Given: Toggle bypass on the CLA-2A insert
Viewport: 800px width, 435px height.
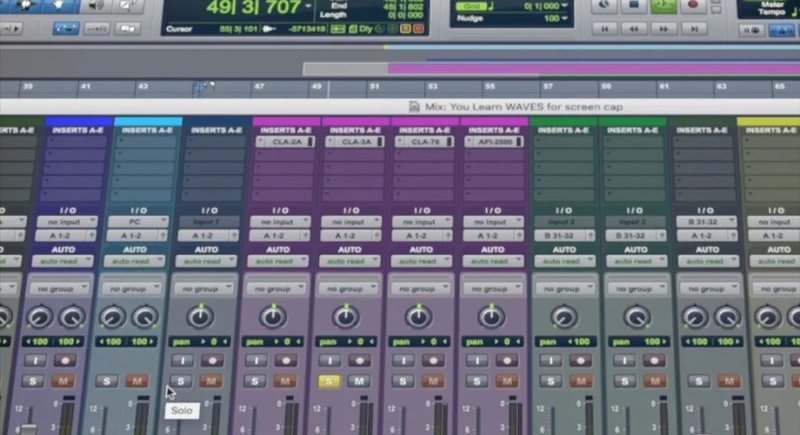Looking at the screenshot, I should click(x=310, y=142).
